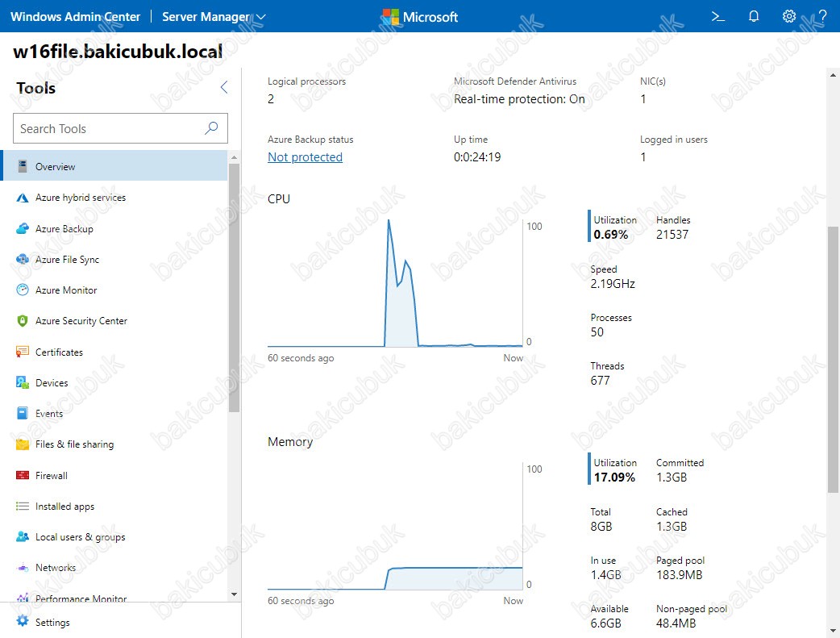Image resolution: width=840 pixels, height=638 pixels.
Task: Open Local users & groups
Action: pyautogui.click(x=114, y=536)
